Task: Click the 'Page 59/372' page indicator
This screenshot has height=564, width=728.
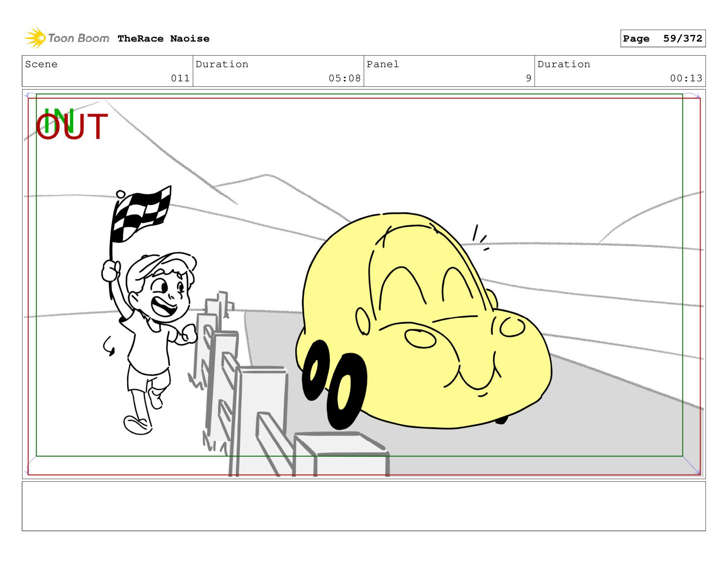Action: tap(663, 38)
